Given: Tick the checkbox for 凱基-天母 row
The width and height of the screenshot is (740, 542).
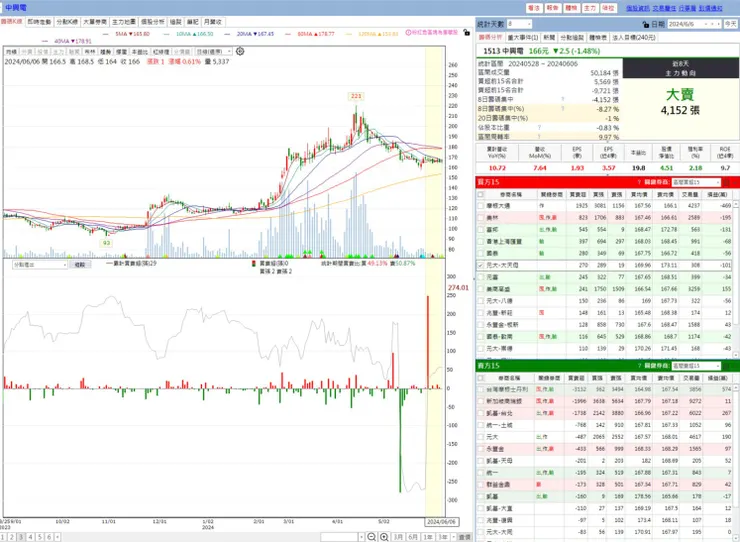Looking at the screenshot, I should click(x=480, y=461).
